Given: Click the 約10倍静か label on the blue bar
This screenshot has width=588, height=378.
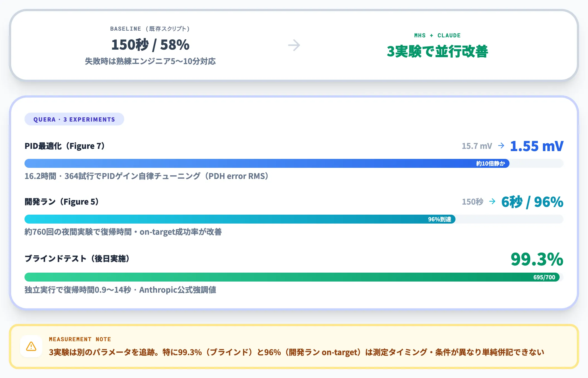Looking at the screenshot, I should click(490, 164).
